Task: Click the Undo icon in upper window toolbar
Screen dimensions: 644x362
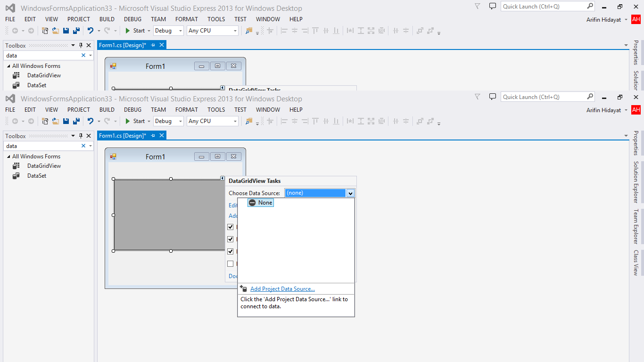Action: 90,31
